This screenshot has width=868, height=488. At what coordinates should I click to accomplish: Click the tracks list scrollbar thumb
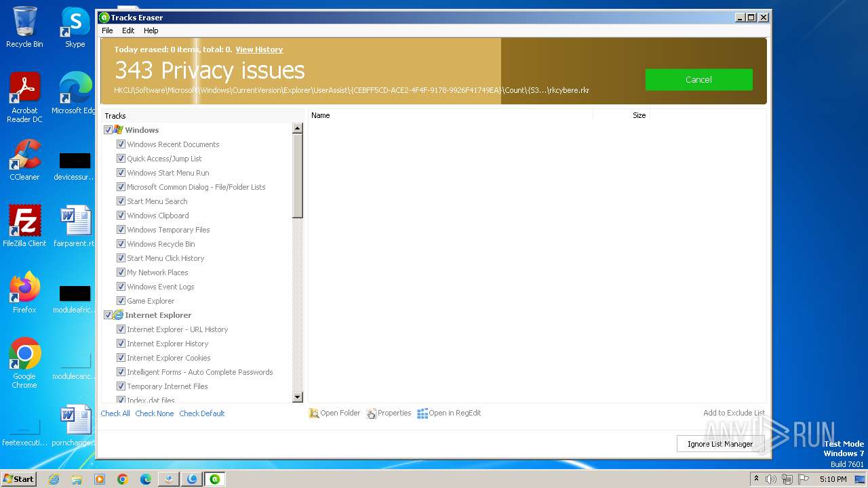(297, 176)
